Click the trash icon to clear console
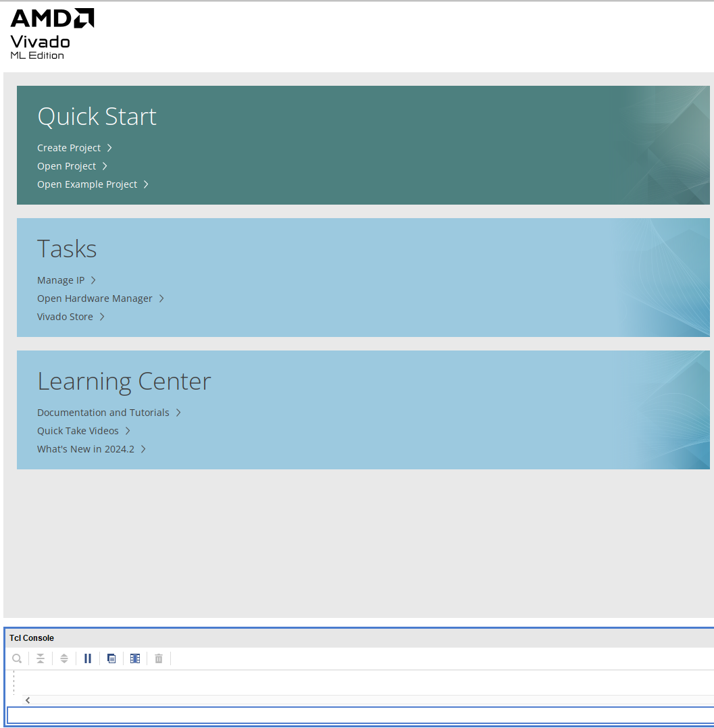 click(159, 658)
